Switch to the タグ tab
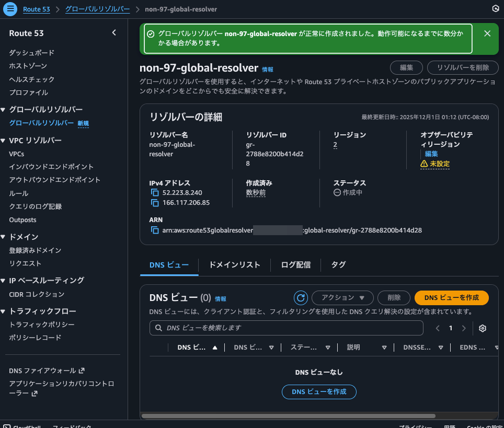Viewport: 504px width, 428px height. pos(338,265)
